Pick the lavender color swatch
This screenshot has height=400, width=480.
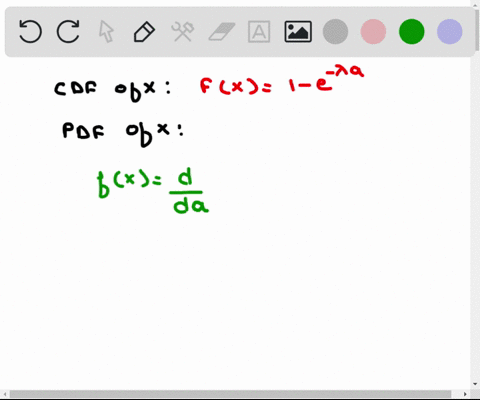(x=450, y=32)
